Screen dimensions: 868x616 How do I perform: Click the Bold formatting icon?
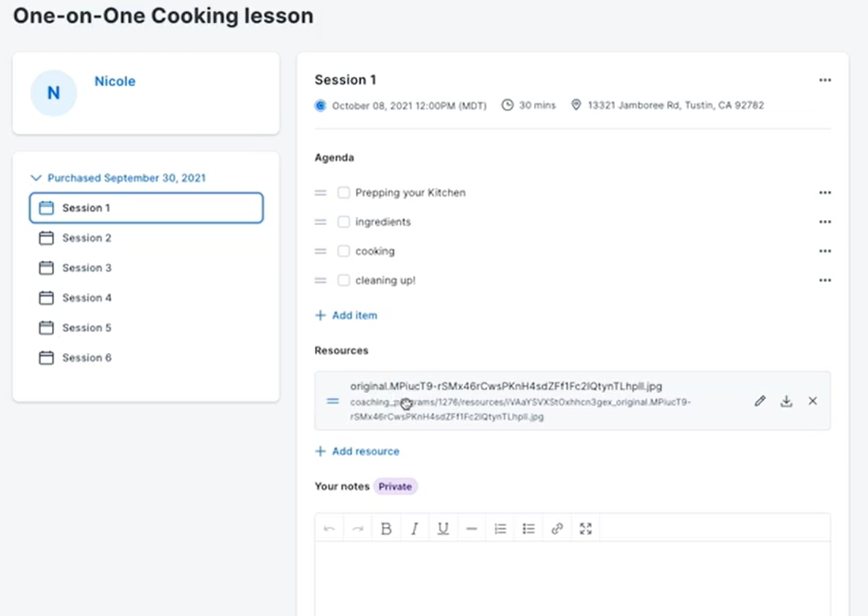click(387, 528)
